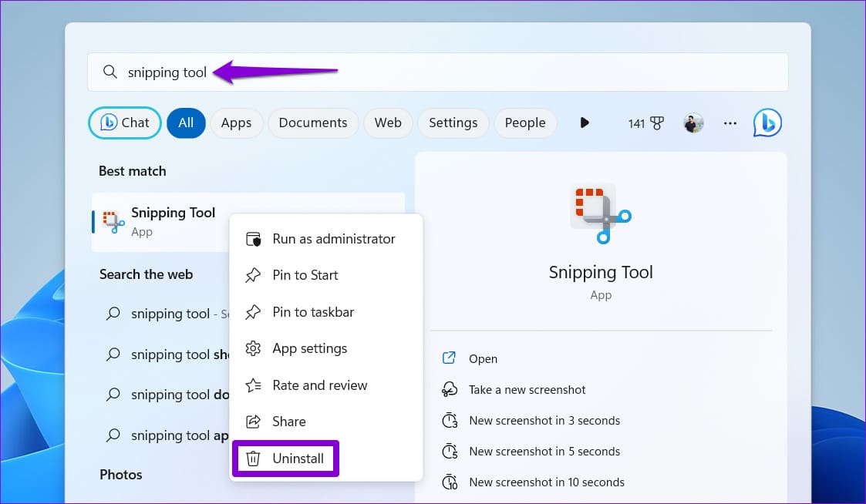This screenshot has height=504, width=866.
Task: Click the Run as administrator shield icon
Action: click(x=253, y=239)
